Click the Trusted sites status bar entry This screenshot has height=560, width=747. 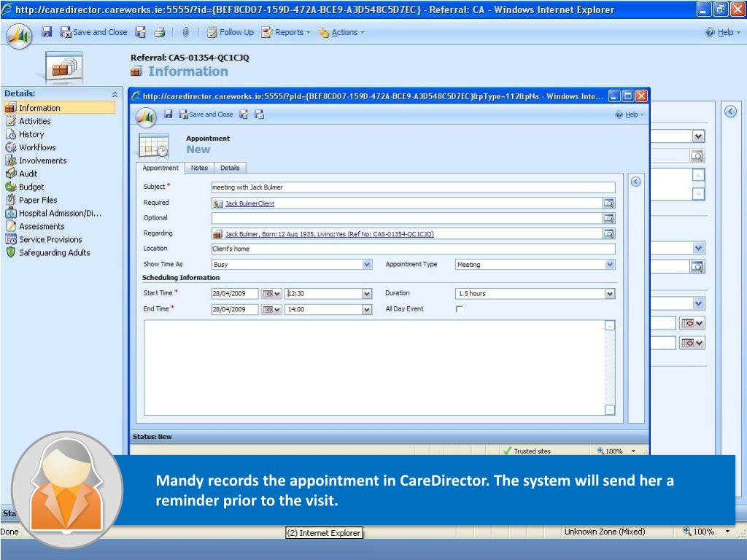(527, 451)
